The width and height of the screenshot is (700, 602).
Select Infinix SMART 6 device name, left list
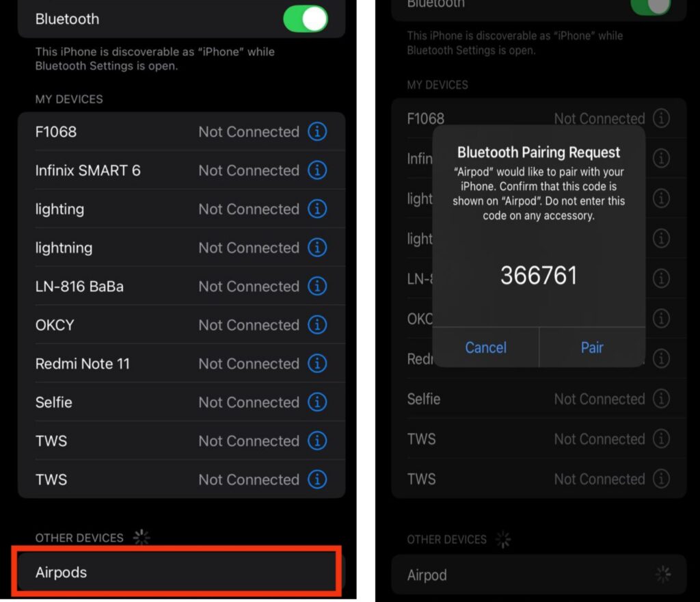click(x=87, y=170)
